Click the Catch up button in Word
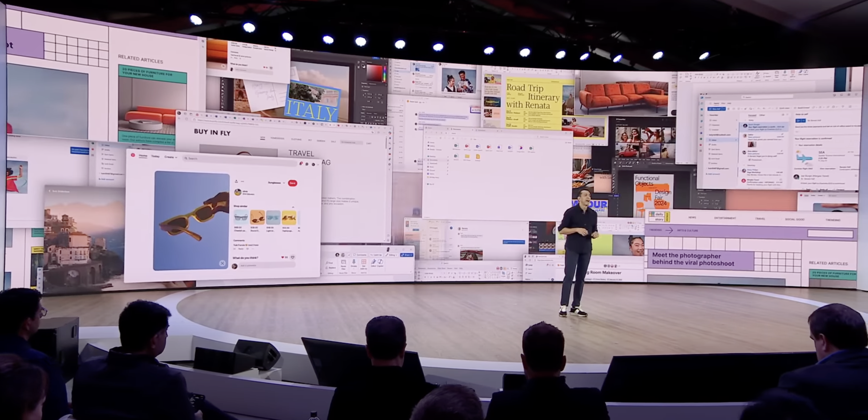 click(x=376, y=255)
